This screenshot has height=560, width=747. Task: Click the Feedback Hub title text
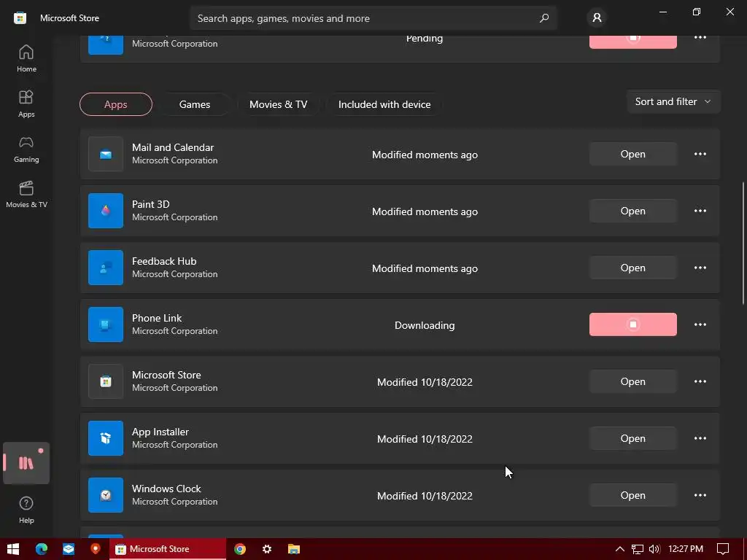(x=164, y=261)
